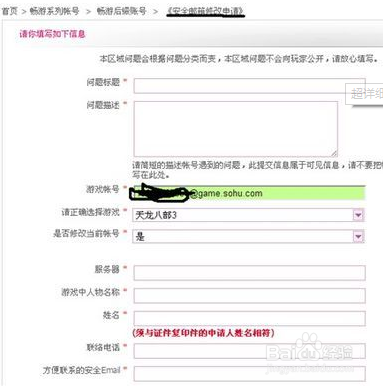Open 畅游系列帐号 breadcrumb link
Screen dimensions: 383x386
(54, 11)
